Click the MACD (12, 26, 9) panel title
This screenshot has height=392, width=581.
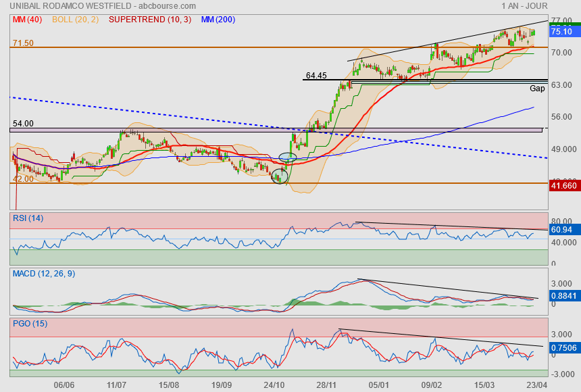click(44, 274)
